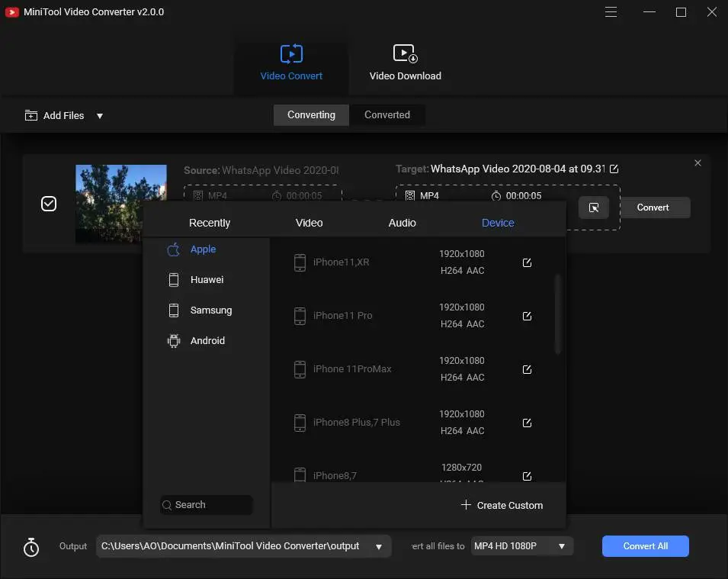Select the Audio format tab
Screen dimensions: 728x579
pos(402,223)
